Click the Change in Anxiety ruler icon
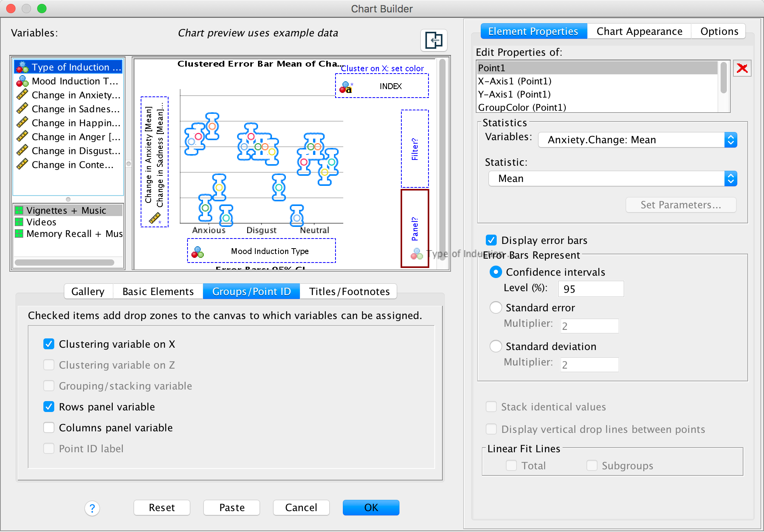The height and width of the screenshot is (532, 764). (x=22, y=95)
